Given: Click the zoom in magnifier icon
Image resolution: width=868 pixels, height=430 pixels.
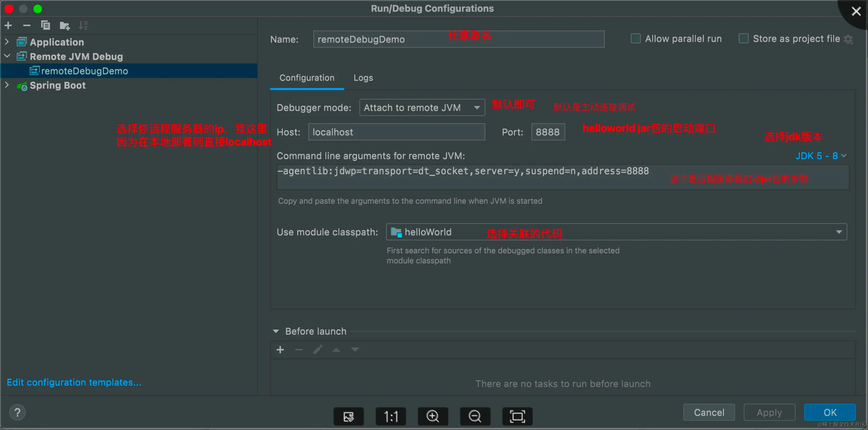Looking at the screenshot, I should [x=433, y=416].
